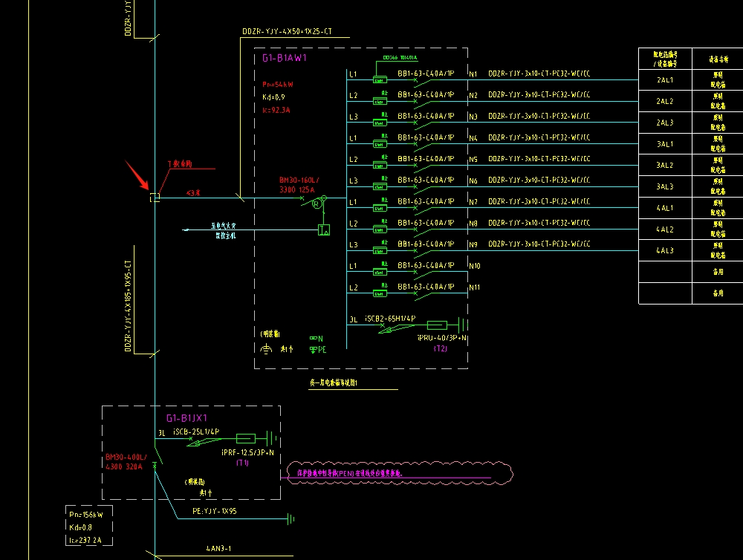Click the Pn=156kW label

click(x=85, y=515)
